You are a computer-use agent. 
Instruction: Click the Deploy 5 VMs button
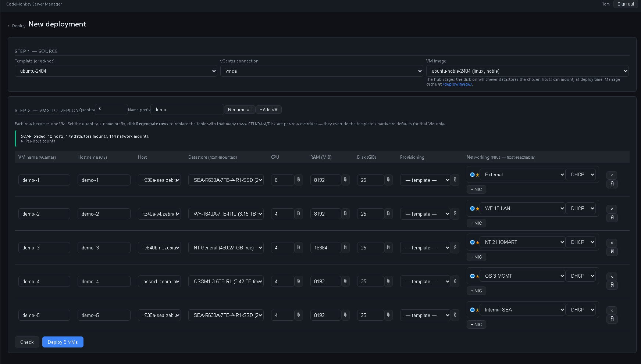point(63,342)
